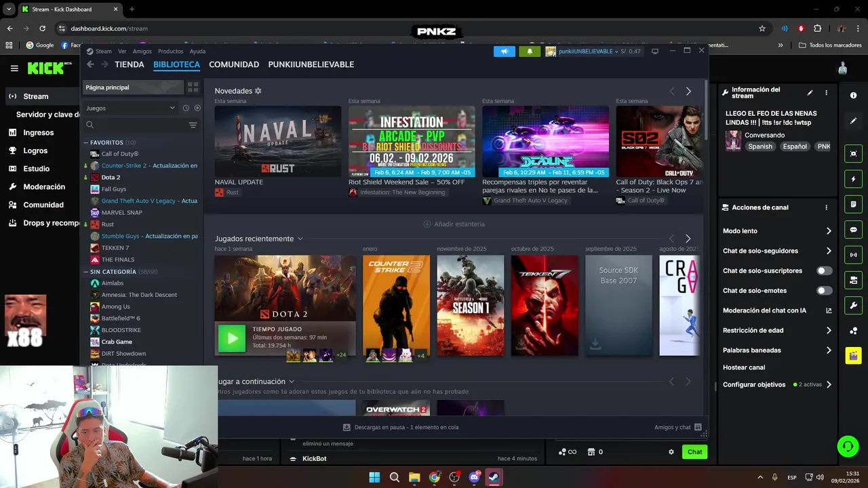Click the yellow clapperboard clip icon
The width and height of the screenshot is (868, 488).
coord(853,356)
